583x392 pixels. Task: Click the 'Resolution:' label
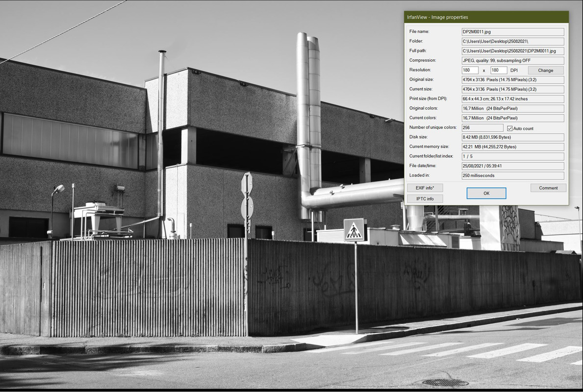[x=420, y=70]
